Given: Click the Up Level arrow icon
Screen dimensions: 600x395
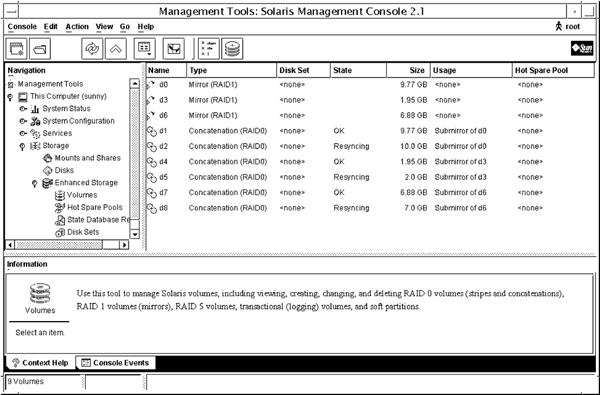Looking at the screenshot, I should click(116, 49).
